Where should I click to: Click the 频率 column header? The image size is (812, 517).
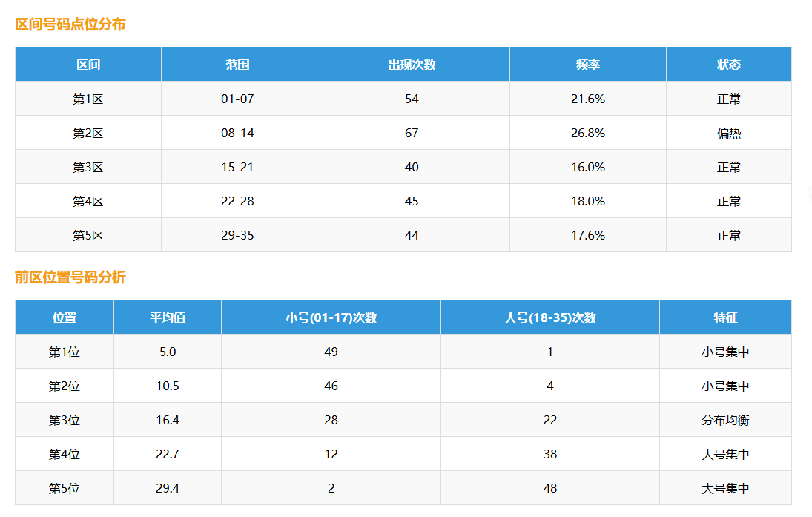pos(587,65)
